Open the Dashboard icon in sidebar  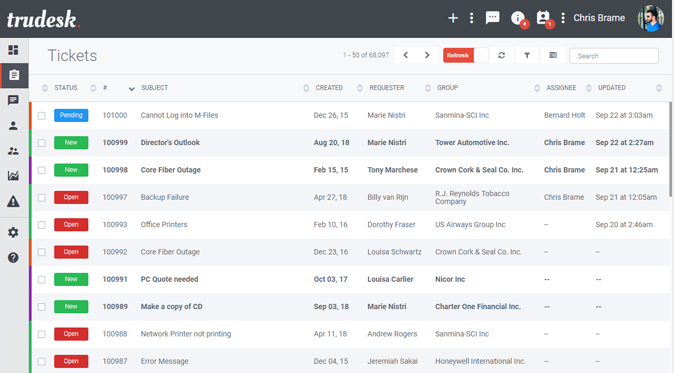(x=13, y=50)
